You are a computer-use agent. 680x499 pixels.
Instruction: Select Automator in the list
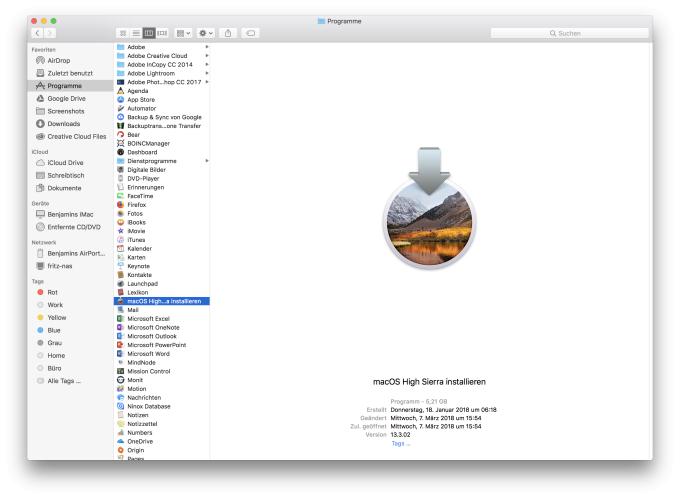[x=162, y=108]
